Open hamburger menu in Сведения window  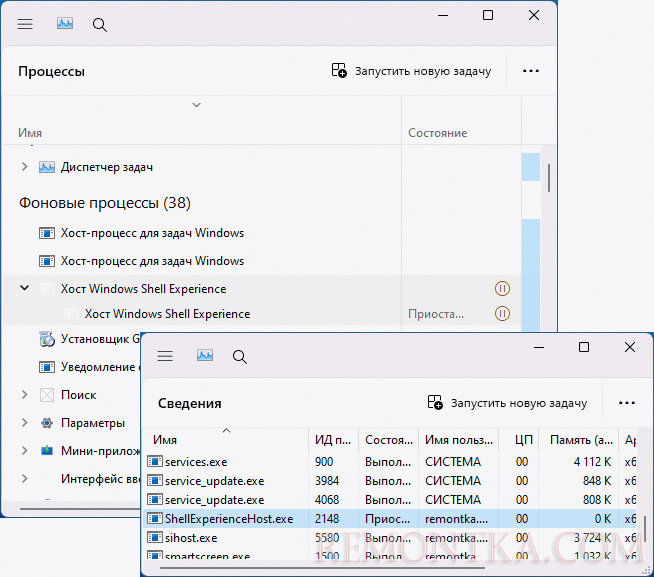(x=165, y=356)
